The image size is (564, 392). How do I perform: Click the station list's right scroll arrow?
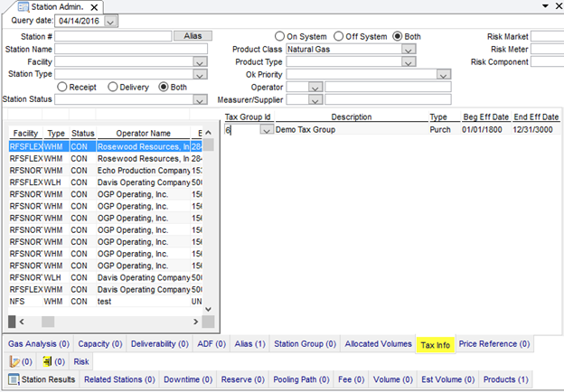196,322
